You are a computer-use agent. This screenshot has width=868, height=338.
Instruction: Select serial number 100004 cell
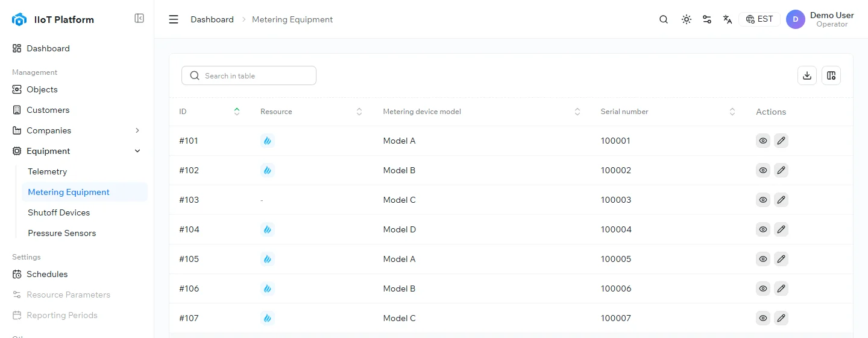pos(615,229)
